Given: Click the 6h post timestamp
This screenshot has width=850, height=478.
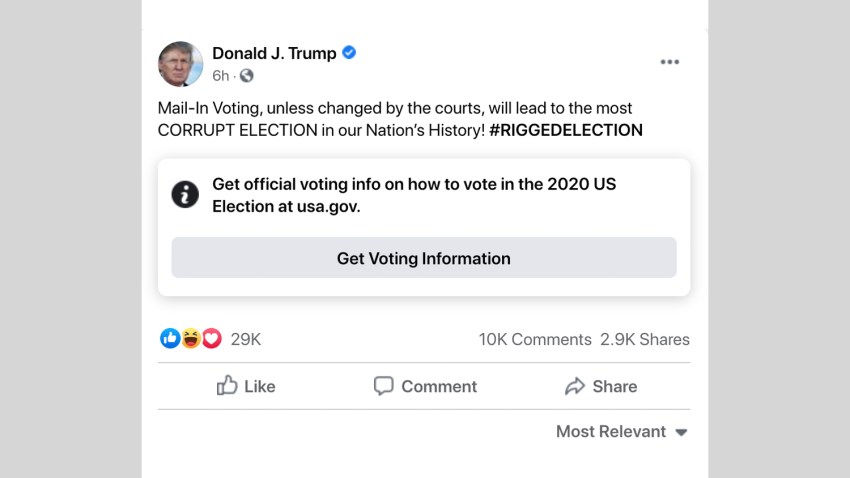Looking at the screenshot, I should (221, 76).
